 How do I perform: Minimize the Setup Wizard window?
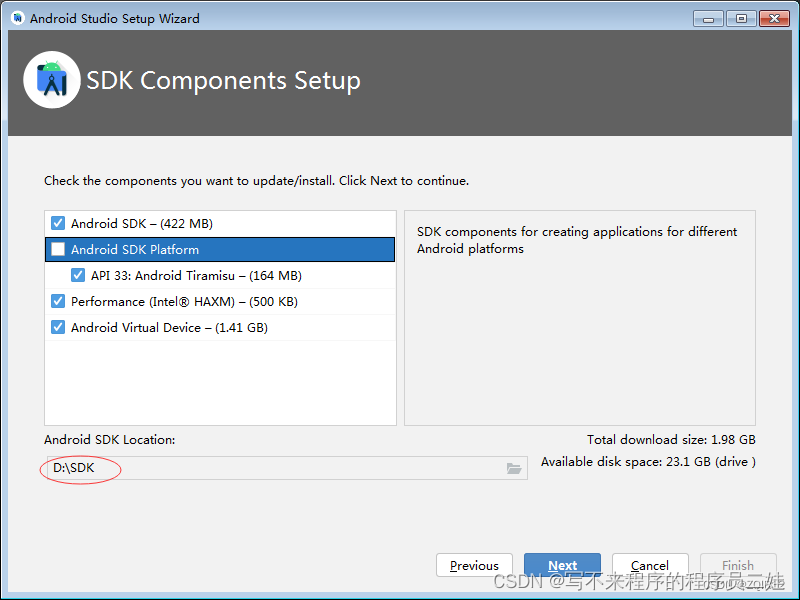(x=708, y=19)
